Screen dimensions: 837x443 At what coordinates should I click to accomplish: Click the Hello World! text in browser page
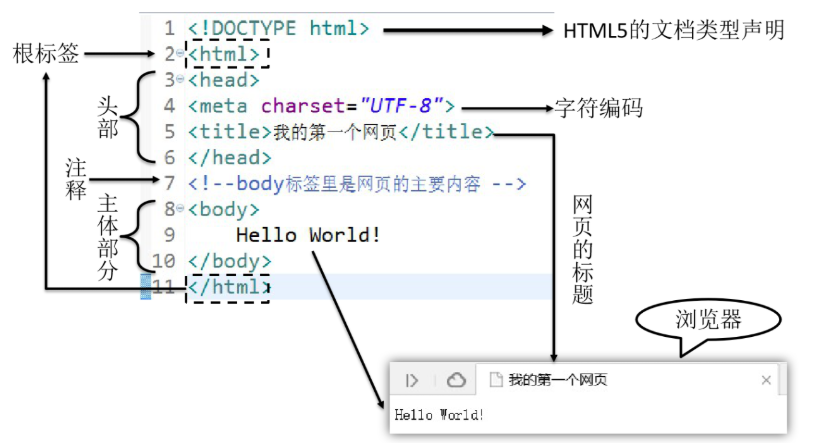tap(439, 415)
